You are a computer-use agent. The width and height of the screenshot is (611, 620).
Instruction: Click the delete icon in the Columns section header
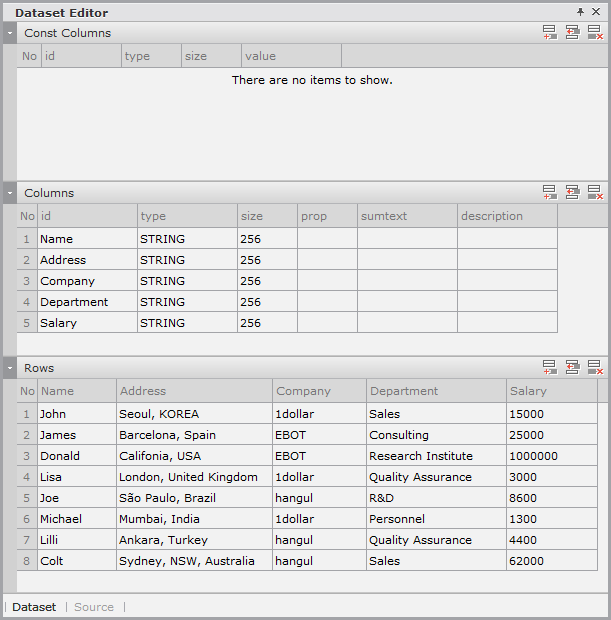click(595, 193)
